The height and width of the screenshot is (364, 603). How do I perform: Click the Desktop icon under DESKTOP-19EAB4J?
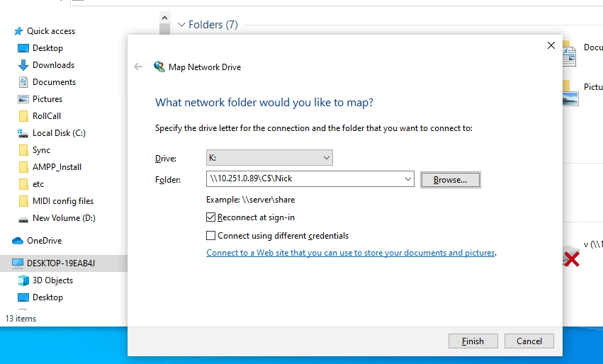23,297
